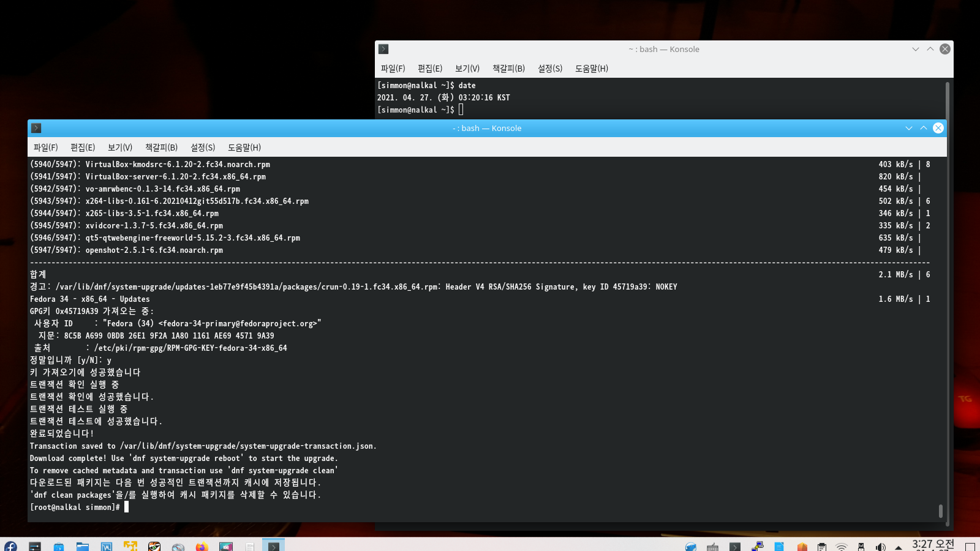The image size is (980, 551).
Task: Maximize the front Konsole window with up chevron
Action: pyautogui.click(x=924, y=128)
